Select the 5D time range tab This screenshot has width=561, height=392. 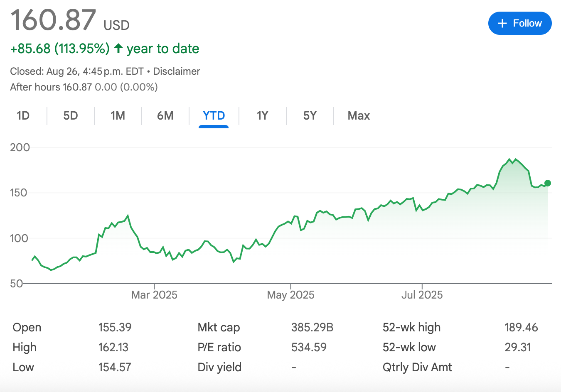point(71,115)
